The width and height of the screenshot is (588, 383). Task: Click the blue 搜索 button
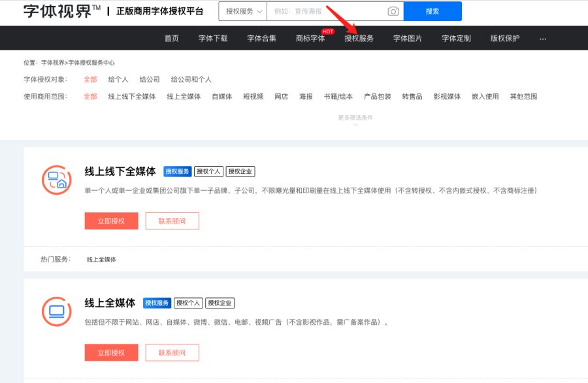coord(432,12)
